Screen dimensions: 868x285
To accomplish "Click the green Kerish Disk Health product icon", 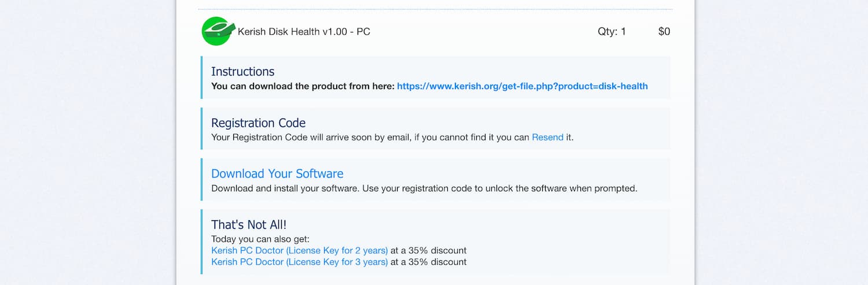I will 218,31.
